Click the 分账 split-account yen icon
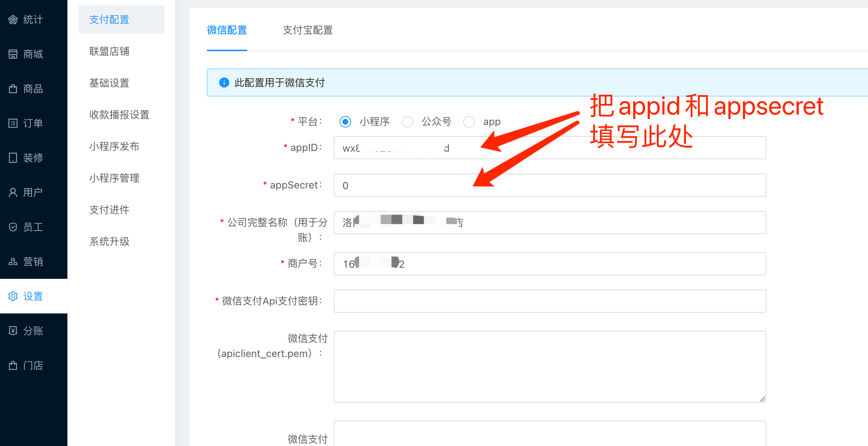This screenshot has width=868, height=446. point(13,331)
